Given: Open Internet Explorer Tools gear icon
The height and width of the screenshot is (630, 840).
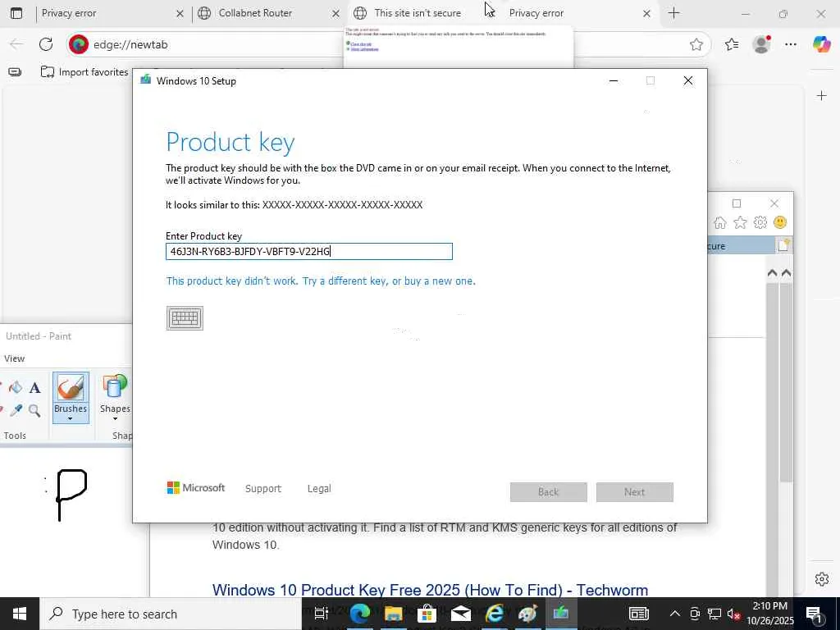Looking at the screenshot, I should (x=760, y=222).
